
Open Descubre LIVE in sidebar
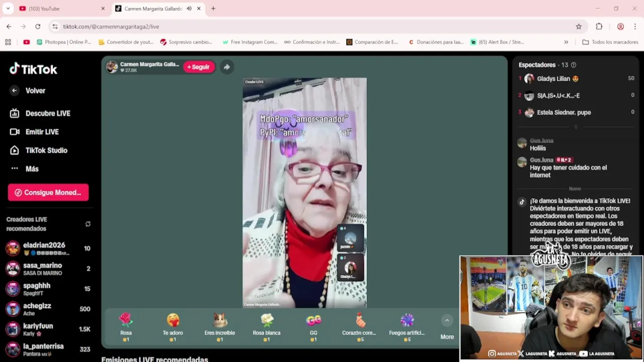(x=40, y=113)
